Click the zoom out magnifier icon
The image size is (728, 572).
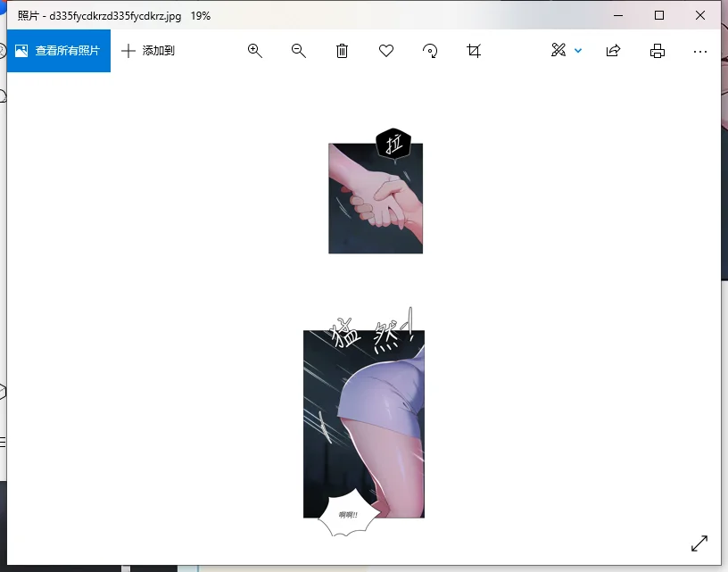(299, 51)
